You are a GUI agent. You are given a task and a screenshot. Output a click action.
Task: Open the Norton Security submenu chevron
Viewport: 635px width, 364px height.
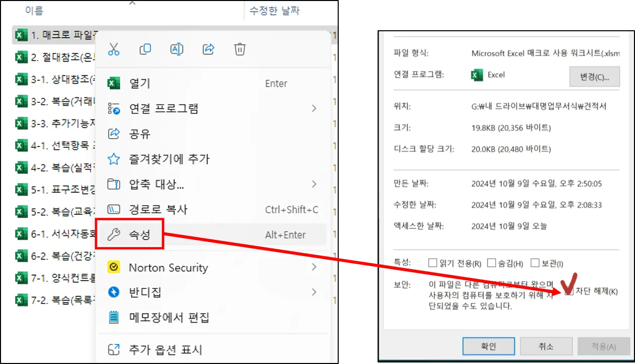315,268
